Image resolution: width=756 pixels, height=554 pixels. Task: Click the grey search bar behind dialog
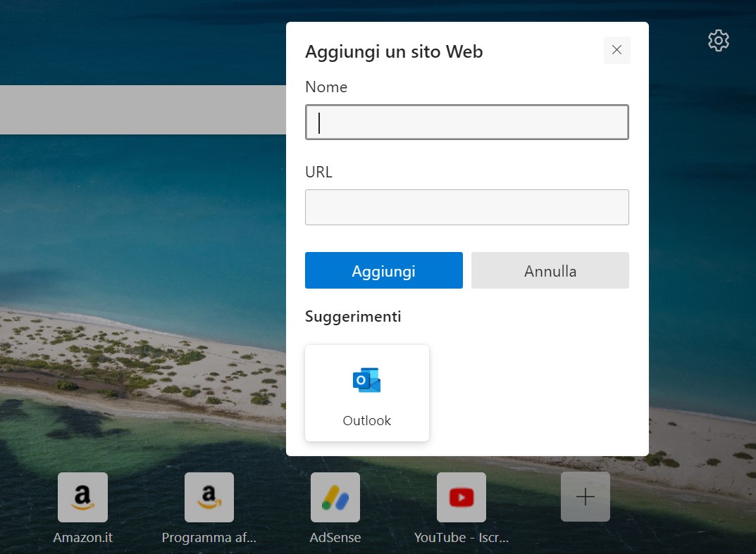(x=143, y=110)
